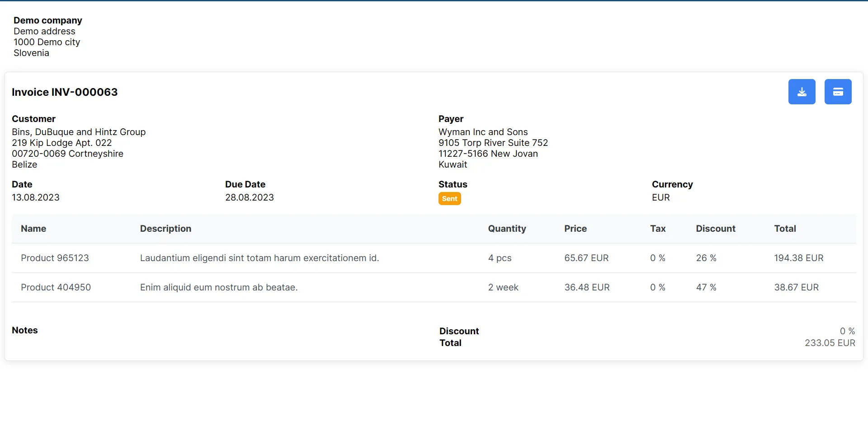
Task: Open Product 965123 row
Action: [x=55, y=258]
